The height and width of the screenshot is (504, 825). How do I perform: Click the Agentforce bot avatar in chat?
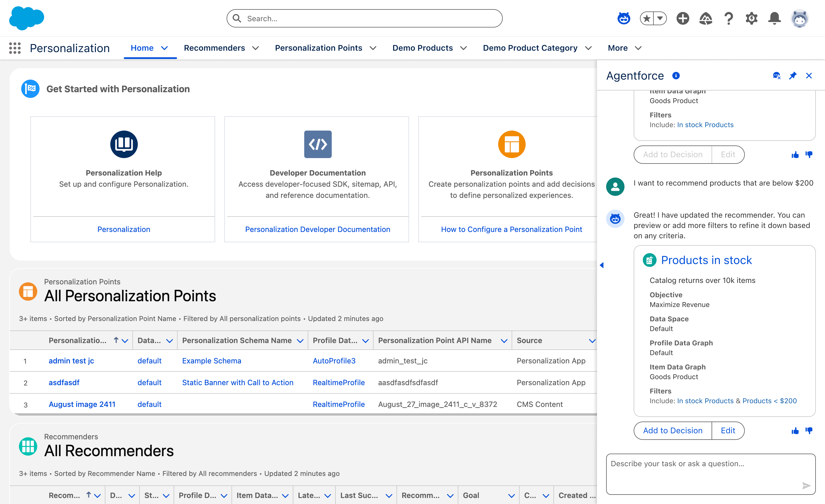(x=615, y=219)
